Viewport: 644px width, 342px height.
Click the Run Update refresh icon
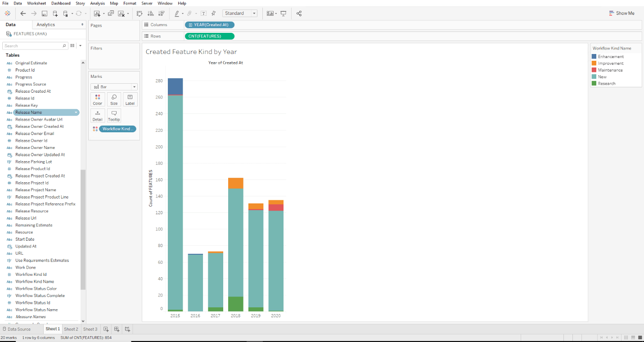click(x=79, y=13)
